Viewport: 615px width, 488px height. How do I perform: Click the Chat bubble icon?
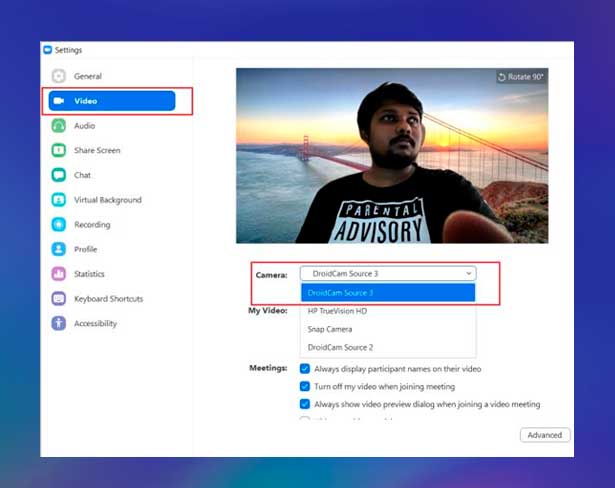point(59,175)
